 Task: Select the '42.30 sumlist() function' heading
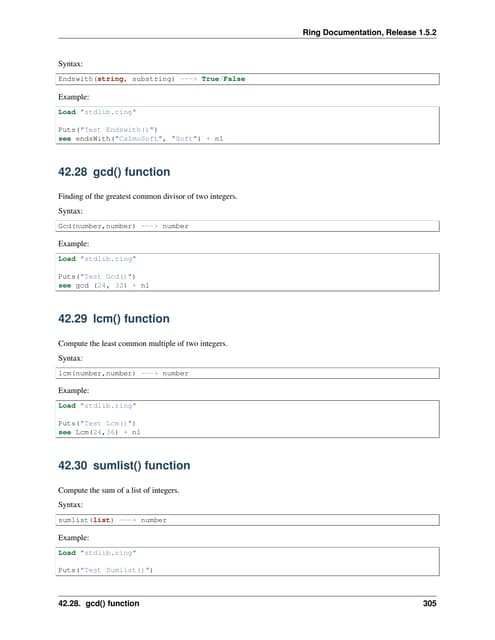pyautogui.click(x=124, y=466)
